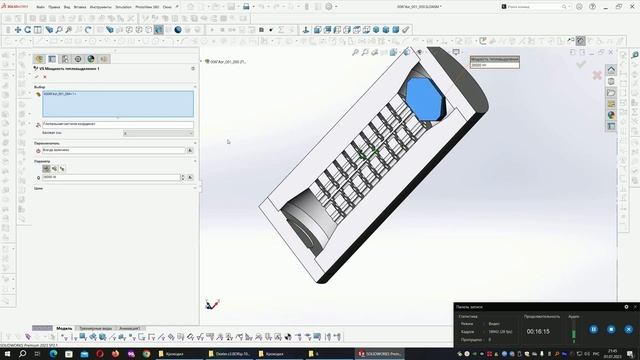Open the Файл menu

pos(40,7)
